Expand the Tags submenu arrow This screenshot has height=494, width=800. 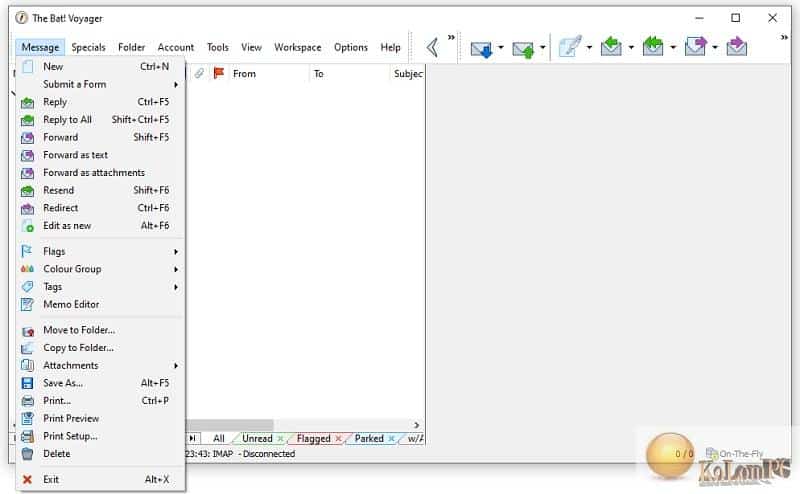coord(176,287)
